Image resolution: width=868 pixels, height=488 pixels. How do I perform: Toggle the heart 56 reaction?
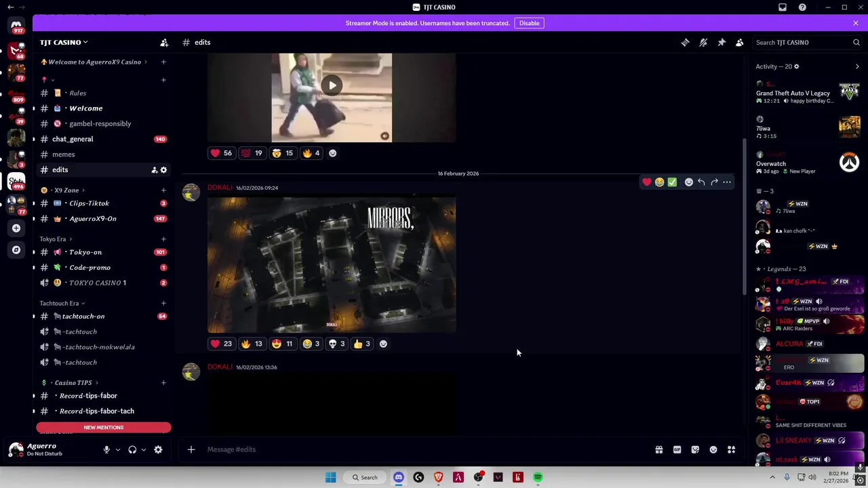pyautogui.click(x=221, y=153)
